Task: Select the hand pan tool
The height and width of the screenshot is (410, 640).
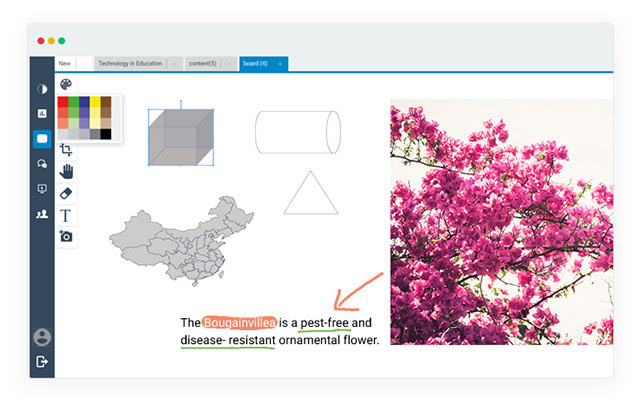Action: click(66, 171)
